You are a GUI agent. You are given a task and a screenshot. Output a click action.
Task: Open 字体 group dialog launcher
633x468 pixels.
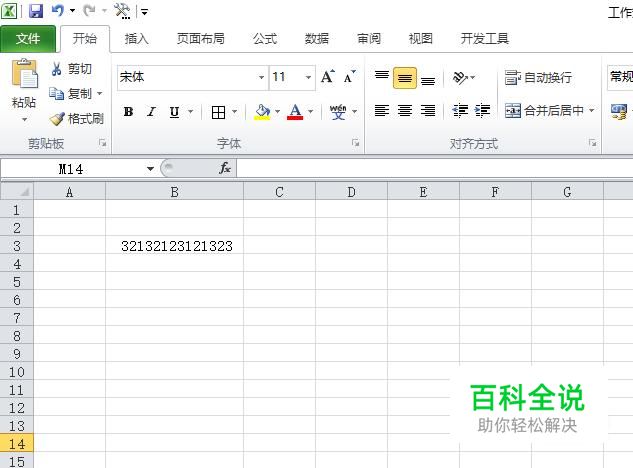(x=355, y=143)
